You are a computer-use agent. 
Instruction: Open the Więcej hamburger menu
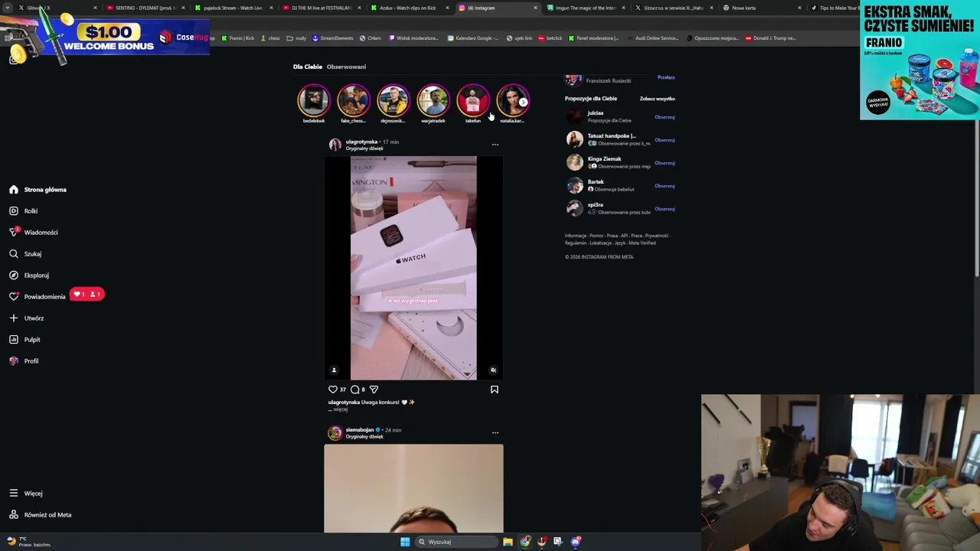tap(25, 494)
